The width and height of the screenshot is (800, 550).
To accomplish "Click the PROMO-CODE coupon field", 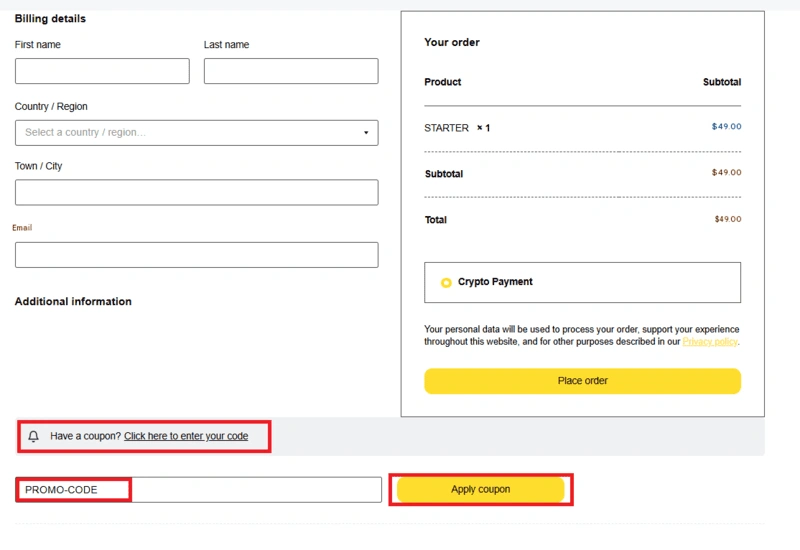I will (x=198, y=490).
